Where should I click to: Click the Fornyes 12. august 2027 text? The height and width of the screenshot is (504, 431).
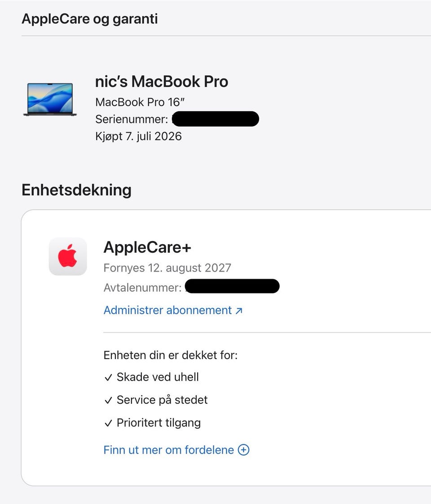pyautogui.click(x=167, y=268)
